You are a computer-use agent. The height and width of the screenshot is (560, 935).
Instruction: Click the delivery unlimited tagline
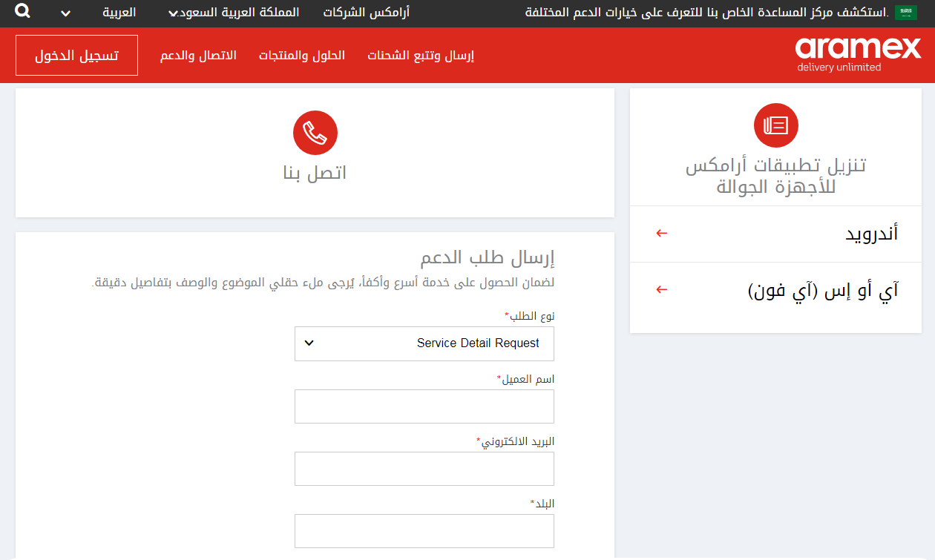click(x=839, y=67)
